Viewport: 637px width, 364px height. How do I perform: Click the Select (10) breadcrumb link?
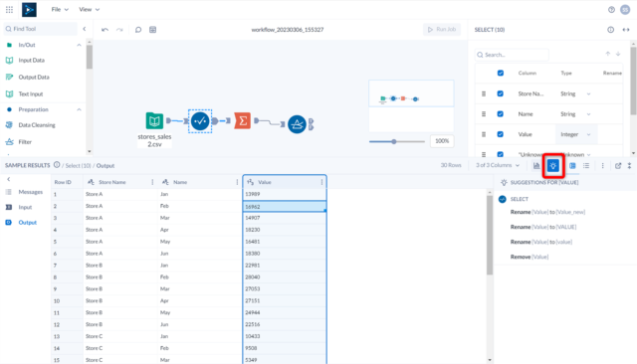click(78, 165)
